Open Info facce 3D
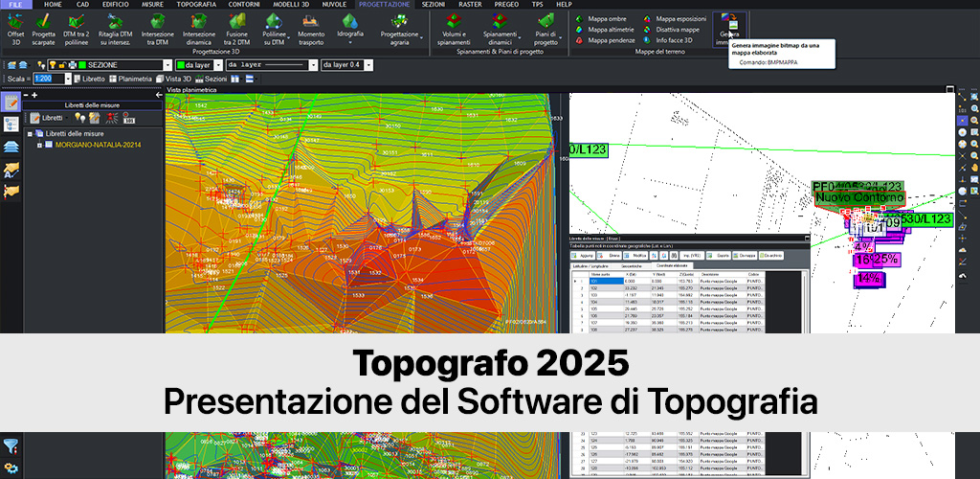Screen dimensions: 980x479 pos(667,40)
